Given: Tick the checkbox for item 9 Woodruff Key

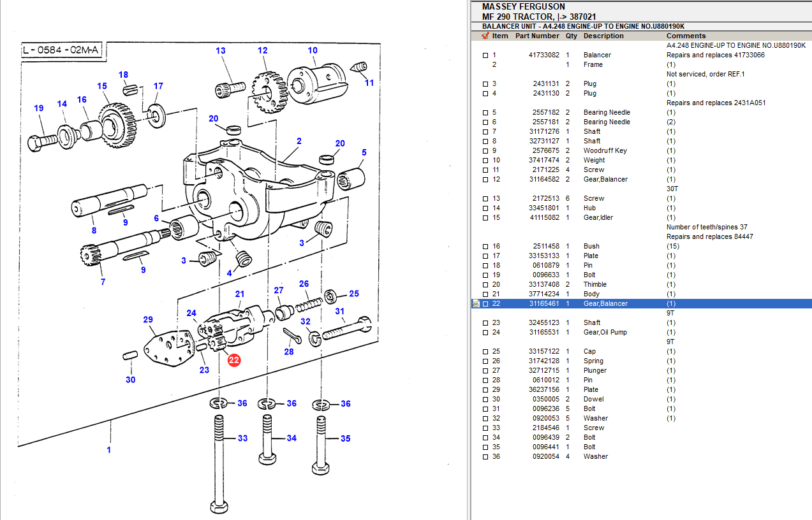Looking at the screenshot, I should (x=485, y=151).
